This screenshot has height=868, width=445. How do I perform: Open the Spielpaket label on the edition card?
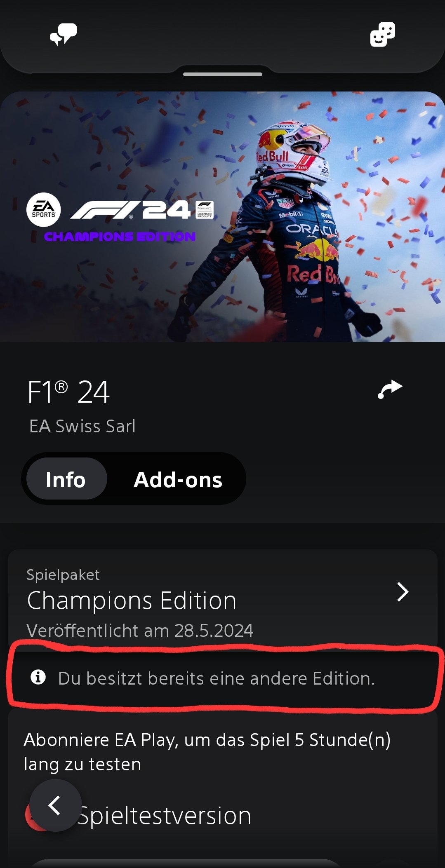pos(63,575)
